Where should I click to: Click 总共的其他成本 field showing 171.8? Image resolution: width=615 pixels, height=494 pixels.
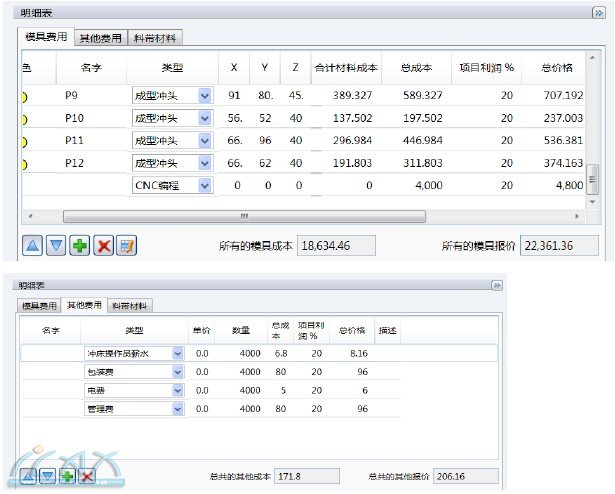tap(307, 476)
